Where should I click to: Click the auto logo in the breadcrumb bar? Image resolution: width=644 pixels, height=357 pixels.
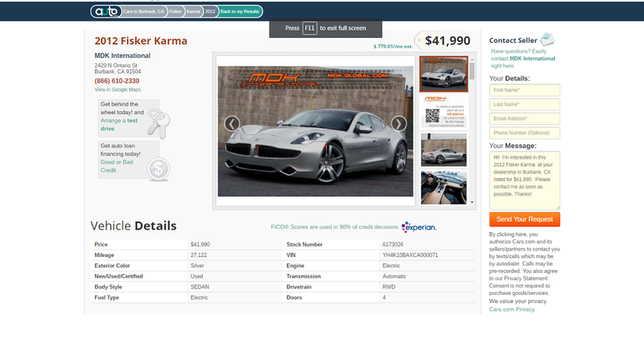click(106, 11)
